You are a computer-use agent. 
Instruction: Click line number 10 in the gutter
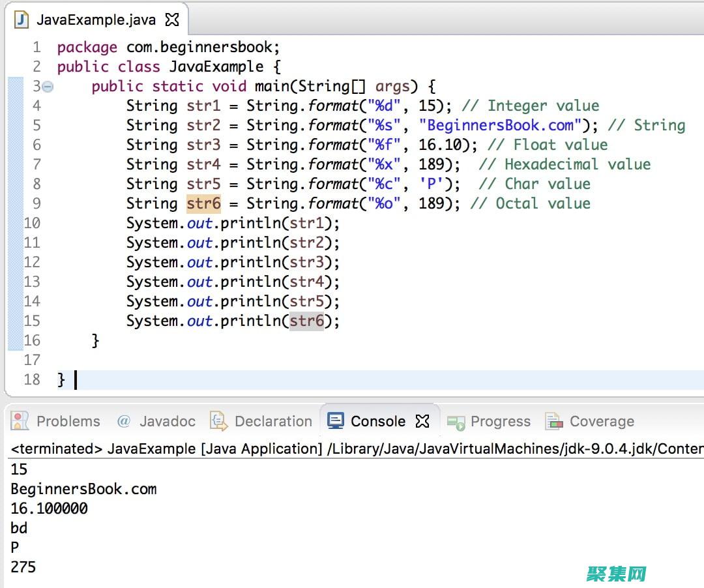pyautogui.click(x=32, y=223)
